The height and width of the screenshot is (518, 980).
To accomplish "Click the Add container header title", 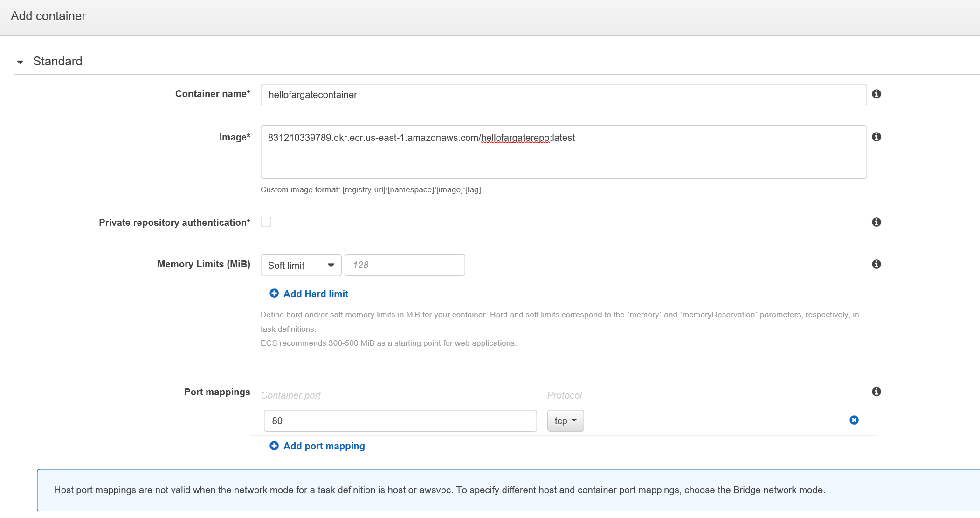I will [48, 16].
